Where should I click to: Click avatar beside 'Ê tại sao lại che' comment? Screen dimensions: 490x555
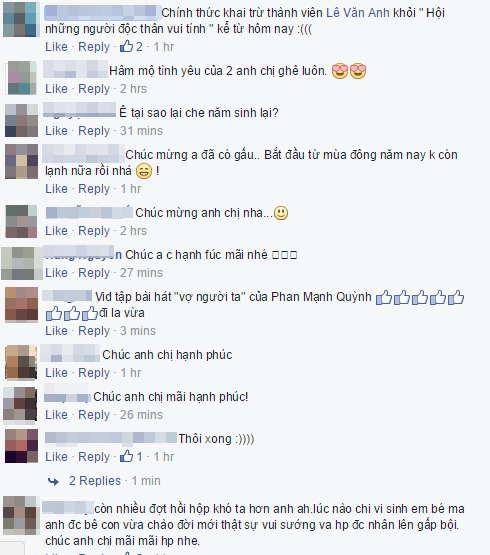[21, 120]
